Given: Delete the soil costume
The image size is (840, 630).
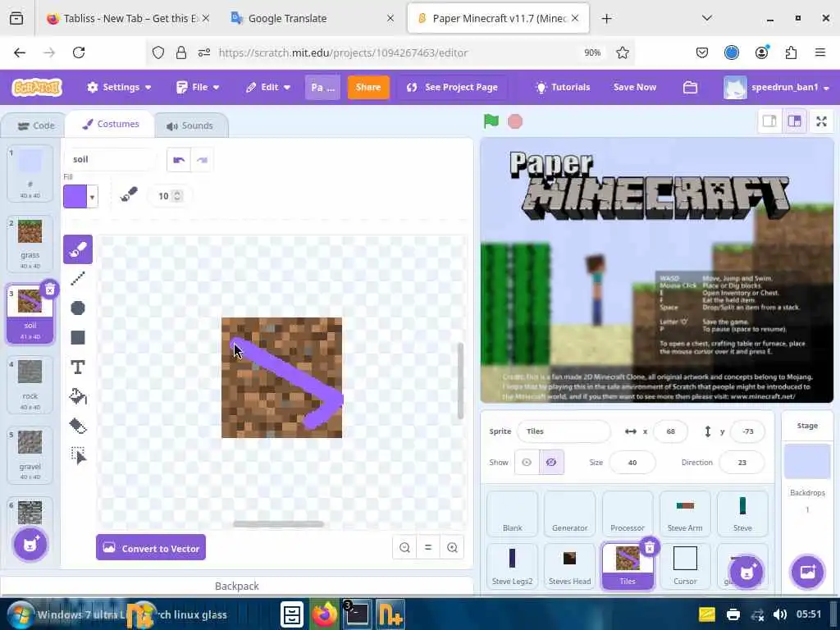Looking at the screenshot, I should (x=49, y=290).
